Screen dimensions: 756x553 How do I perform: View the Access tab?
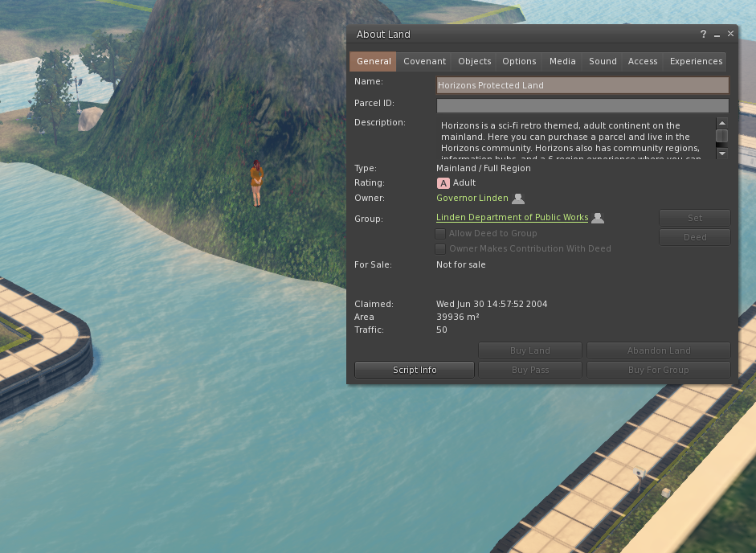click(643, 60)
